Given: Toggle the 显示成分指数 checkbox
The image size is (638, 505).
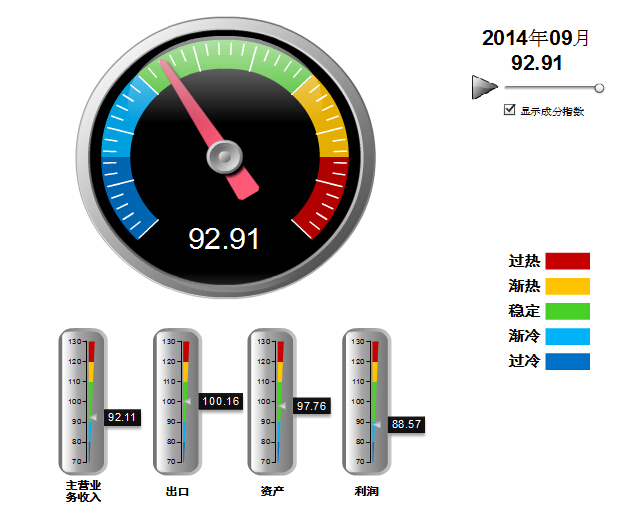Looking at the screenshot, I should tap(510, 111).
